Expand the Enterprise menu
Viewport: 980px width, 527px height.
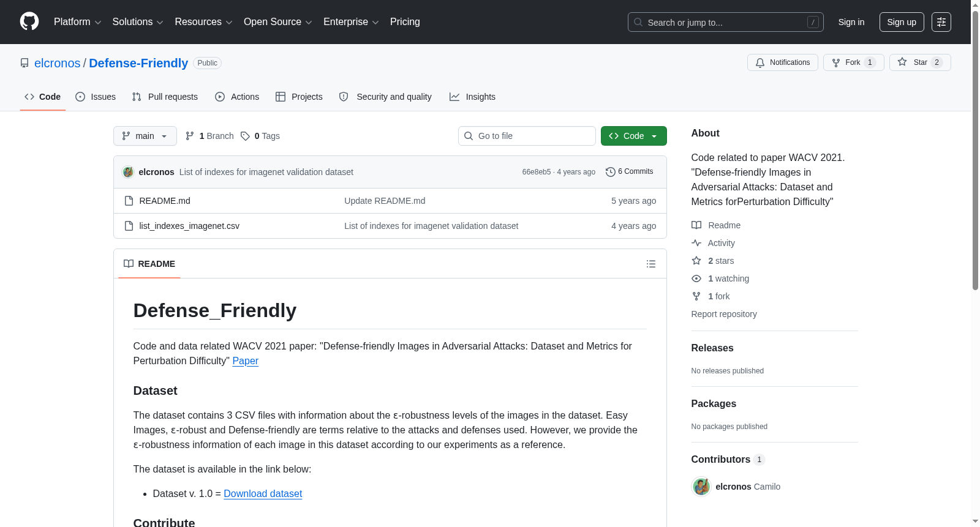point(351,22)
